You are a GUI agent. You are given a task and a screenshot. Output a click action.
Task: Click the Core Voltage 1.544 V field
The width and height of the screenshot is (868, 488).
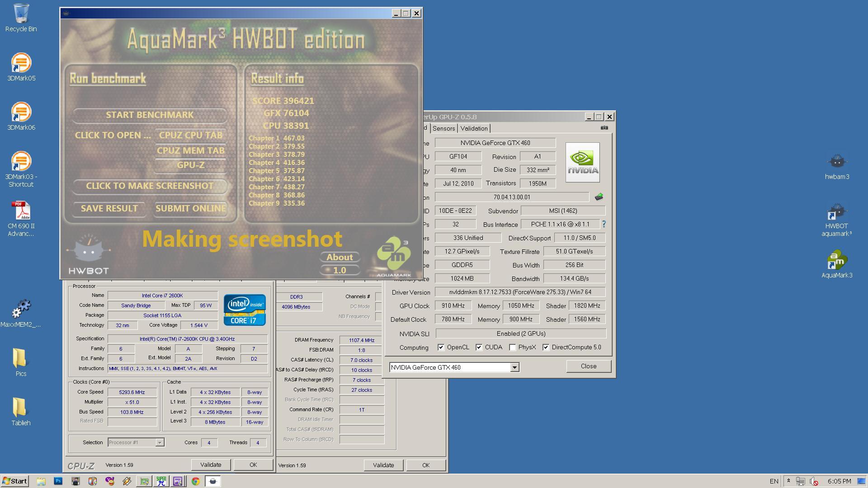click(199, 325)
